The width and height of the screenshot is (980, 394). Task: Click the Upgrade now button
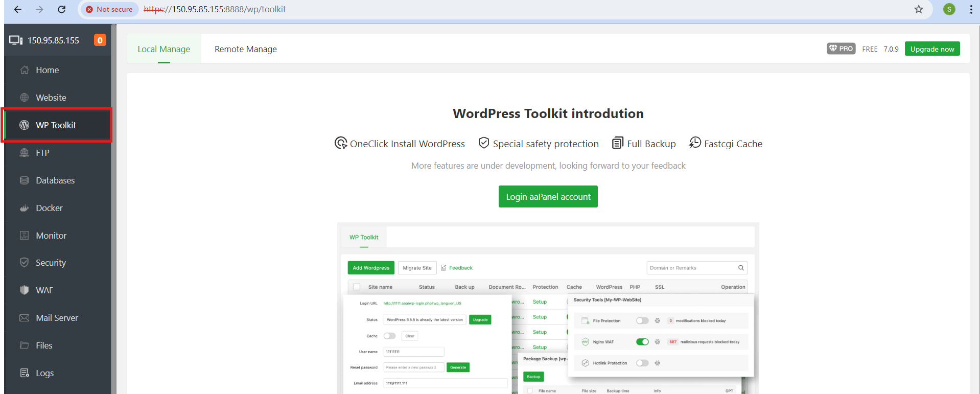[932, 49]
